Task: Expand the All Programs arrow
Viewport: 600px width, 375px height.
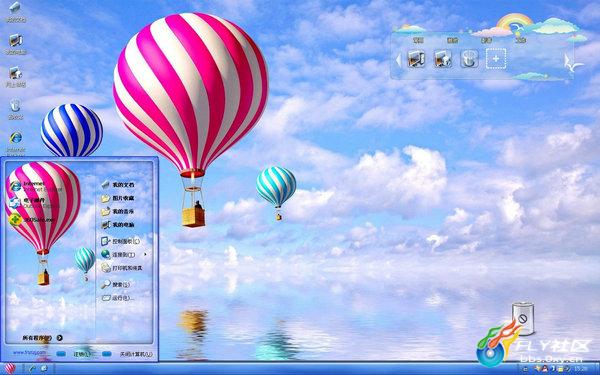Action: pyautogui.click(x=59, y=338)
